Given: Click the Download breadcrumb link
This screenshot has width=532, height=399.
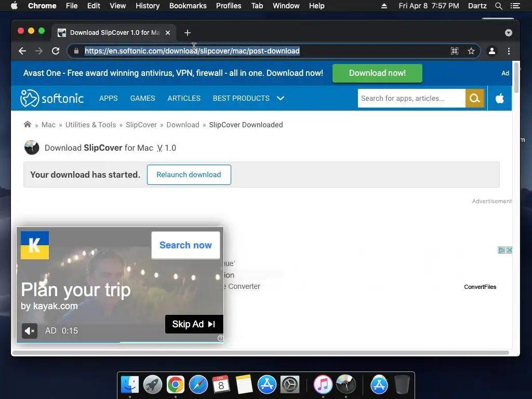Looking at the screenshot, I should click(x=183, y=125).
